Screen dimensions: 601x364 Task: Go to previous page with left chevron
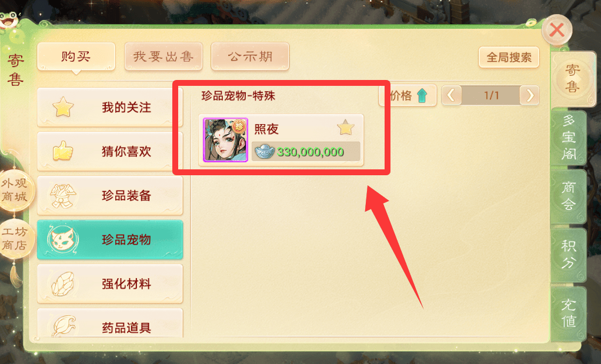451,95
